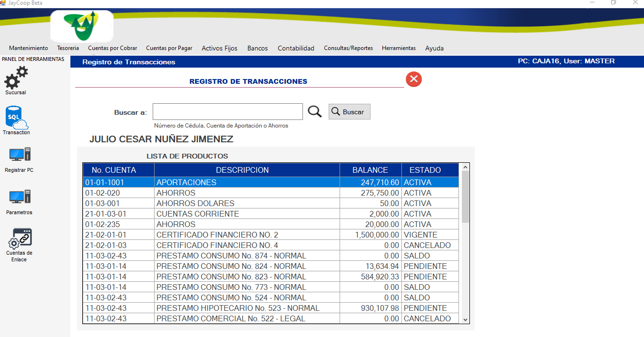The width and height of the screenshot is (644, 337).
Task: Select CERTIFICADO FINANCIERO NO. 2 row
Action: click(271, 235)
